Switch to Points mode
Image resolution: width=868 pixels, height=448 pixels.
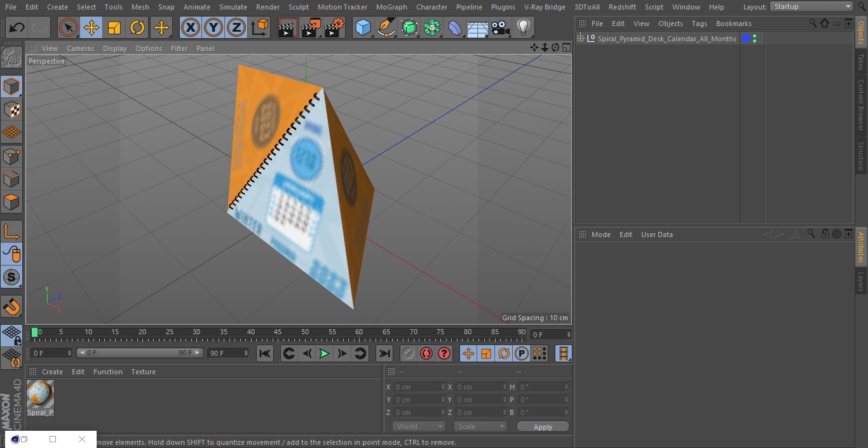(x=11, y=156)
